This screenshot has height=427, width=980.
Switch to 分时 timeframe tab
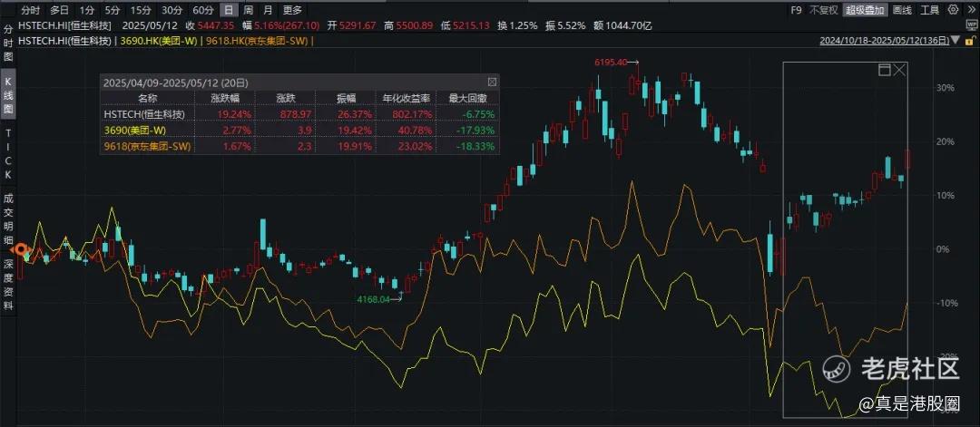point(29,10)
